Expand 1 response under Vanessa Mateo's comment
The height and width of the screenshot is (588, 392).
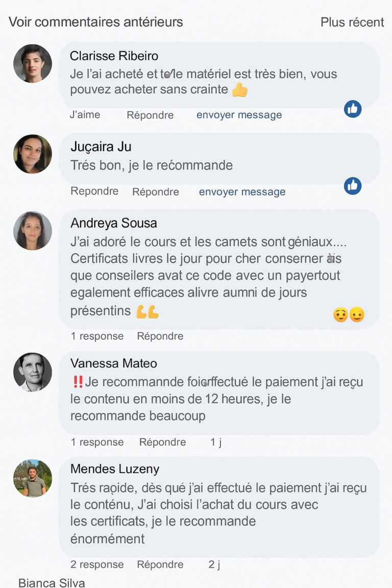pyautogui.click(x=97, y=443)
